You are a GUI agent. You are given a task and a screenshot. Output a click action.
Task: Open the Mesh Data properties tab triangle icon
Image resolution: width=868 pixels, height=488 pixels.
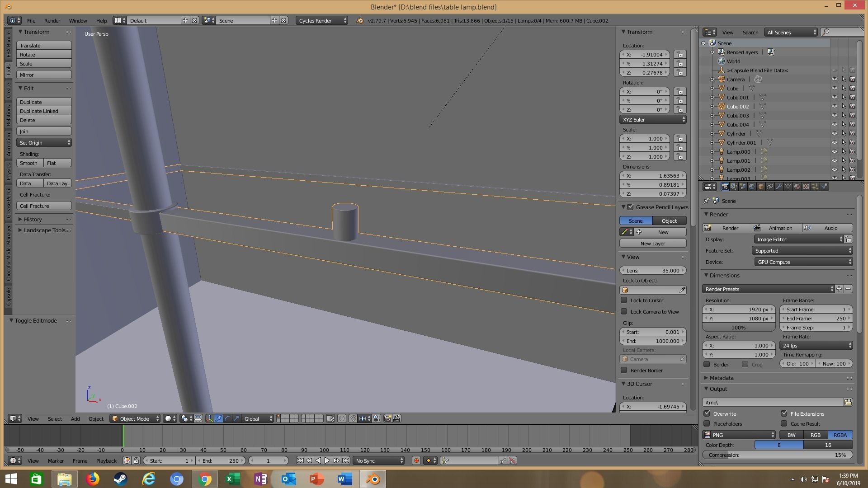tap(788, 187)
